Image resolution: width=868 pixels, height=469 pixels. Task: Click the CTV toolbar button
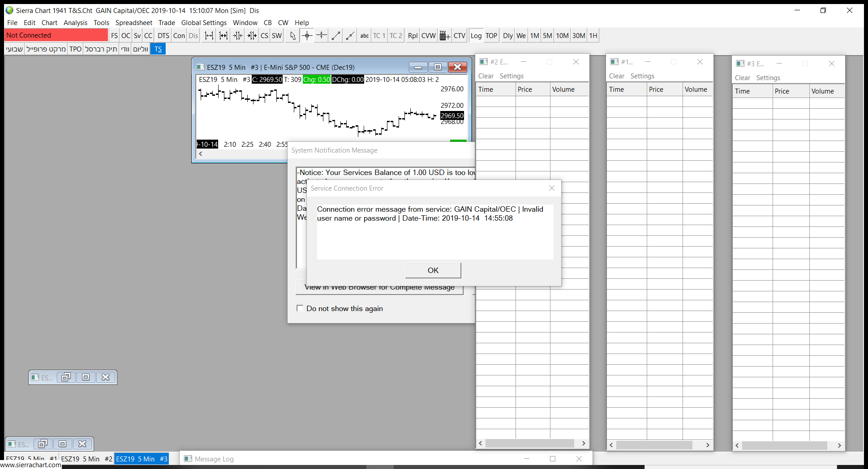tap(460, 36)
